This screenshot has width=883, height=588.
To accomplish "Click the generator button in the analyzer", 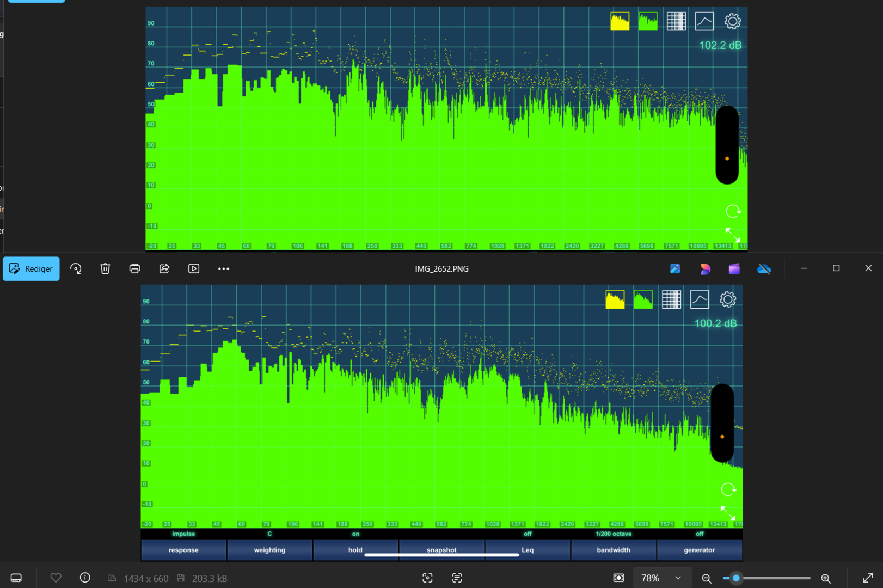I will (x=700, y=550).
